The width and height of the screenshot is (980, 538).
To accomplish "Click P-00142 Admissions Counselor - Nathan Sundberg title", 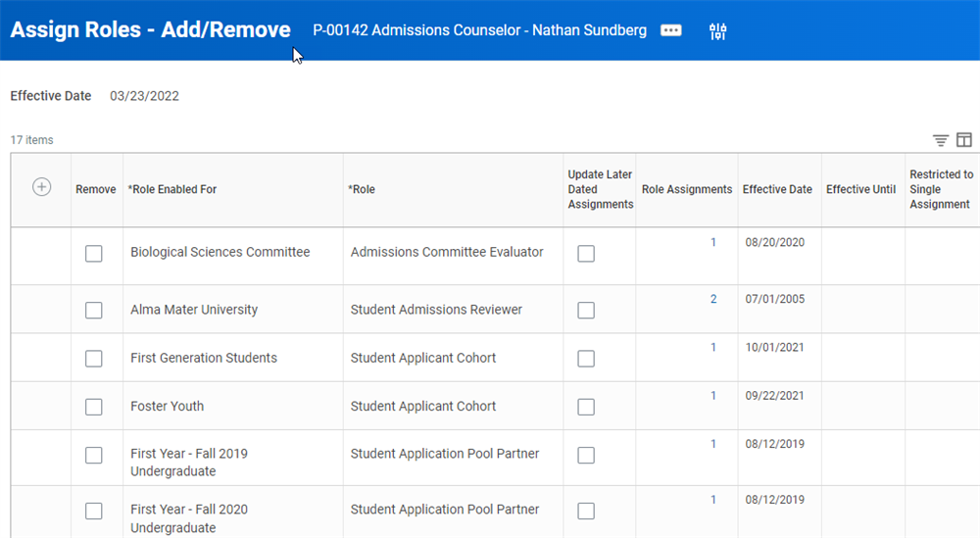I will click(x=479, y=30).
